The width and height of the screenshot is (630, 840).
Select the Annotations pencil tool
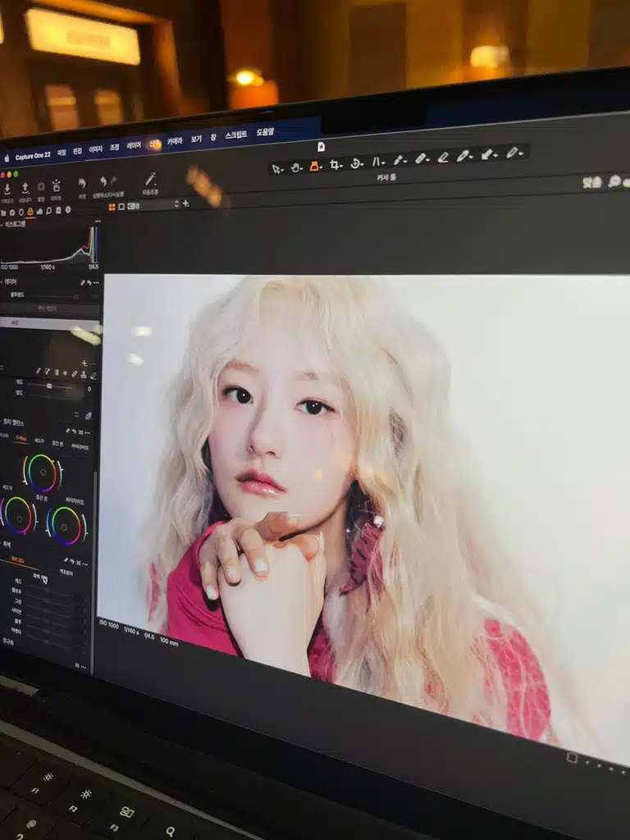514,152
